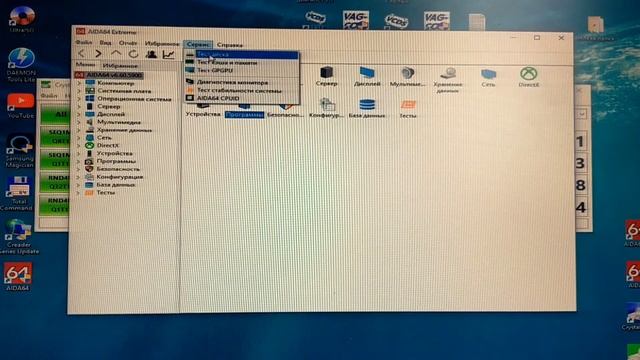Select Устройства in the sidebar tree

click(114, 153)
